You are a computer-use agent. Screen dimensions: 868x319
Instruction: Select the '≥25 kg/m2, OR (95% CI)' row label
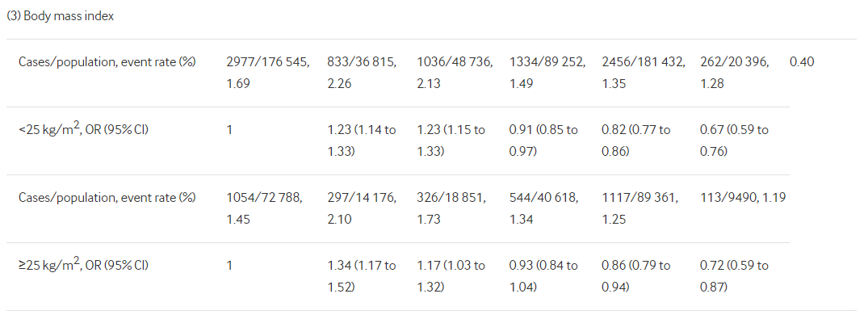(x=83, y=265)
